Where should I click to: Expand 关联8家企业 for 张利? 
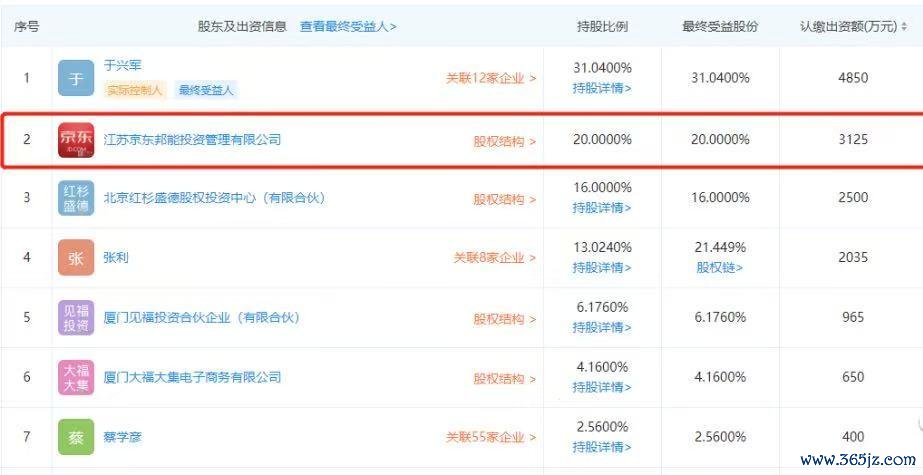494,258
